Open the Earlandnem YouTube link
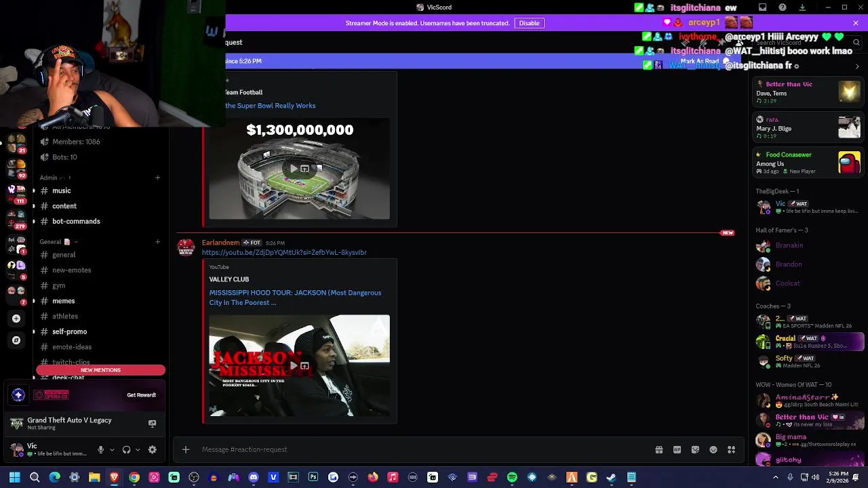Viewport: 868px width, 488px height. click(284, 252)
